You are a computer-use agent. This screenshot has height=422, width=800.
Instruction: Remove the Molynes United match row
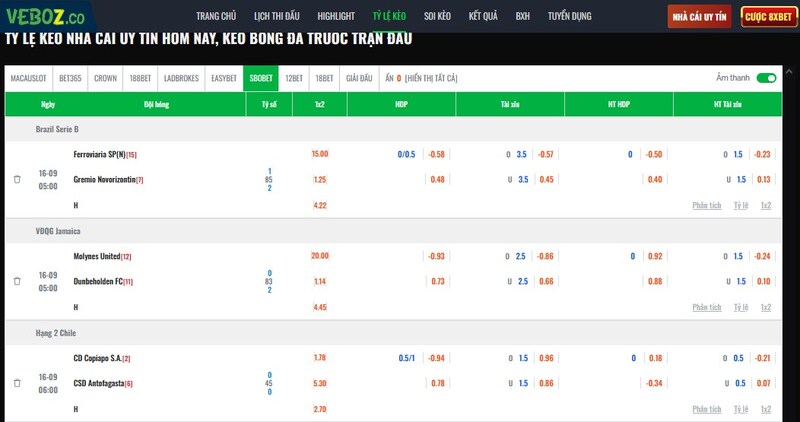[17, 282]
